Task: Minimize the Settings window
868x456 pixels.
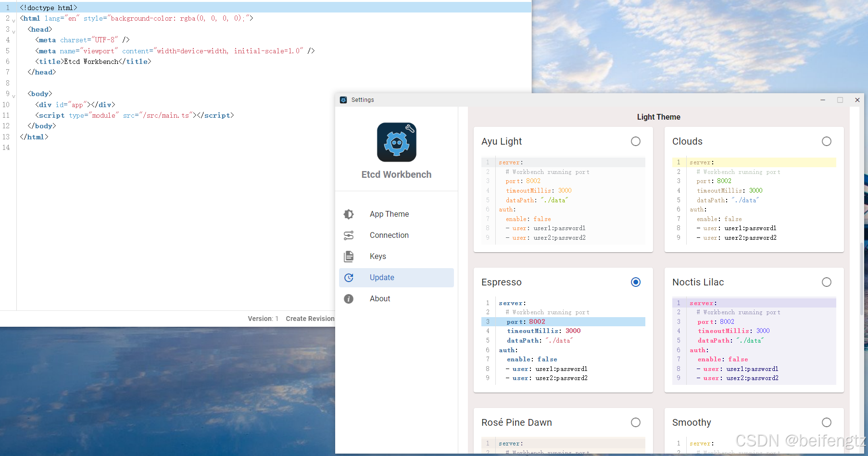Action: pos(823,100)
